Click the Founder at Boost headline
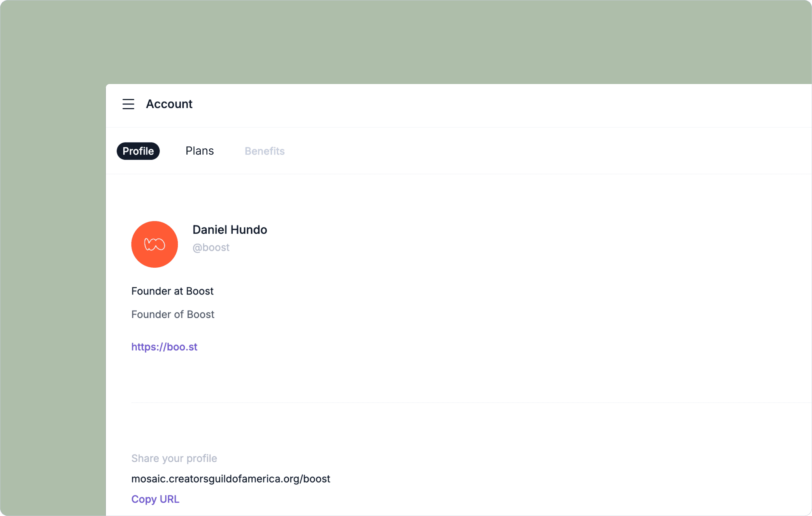812x516 pixels. (x=172, y=291)
